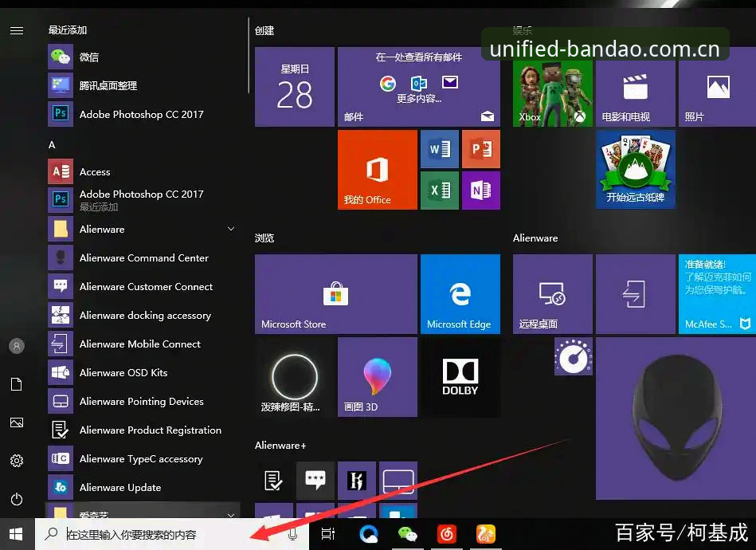Screen dimensions: 756x550
Task: Open Alienware Pointing Devices
Action: tap(143, 402)
